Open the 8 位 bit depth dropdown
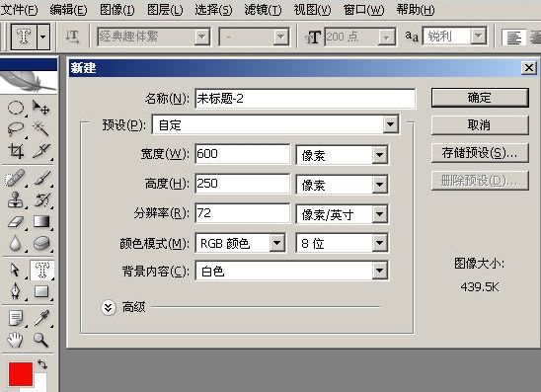 [x=379, y=243]
